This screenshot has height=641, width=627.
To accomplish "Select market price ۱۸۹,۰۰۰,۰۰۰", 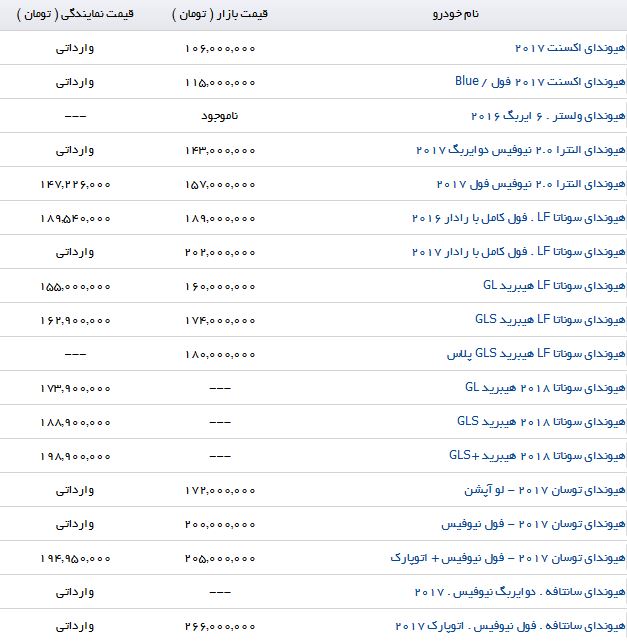I will [x=220, y=219].
